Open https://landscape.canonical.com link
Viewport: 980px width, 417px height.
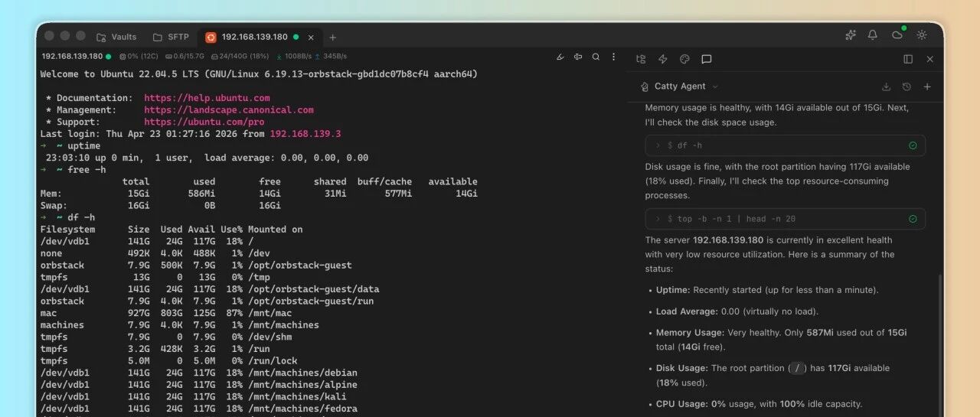(x=229, y=110)
